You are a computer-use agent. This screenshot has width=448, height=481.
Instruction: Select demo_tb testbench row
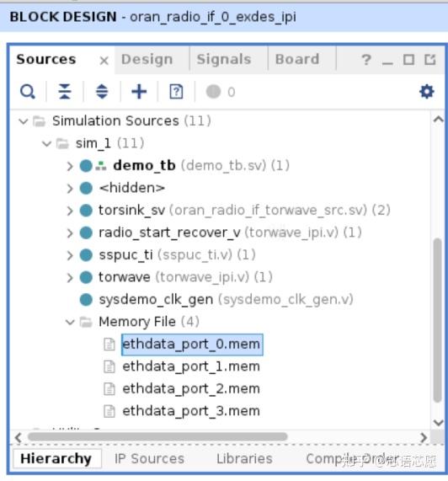[201, 166]
